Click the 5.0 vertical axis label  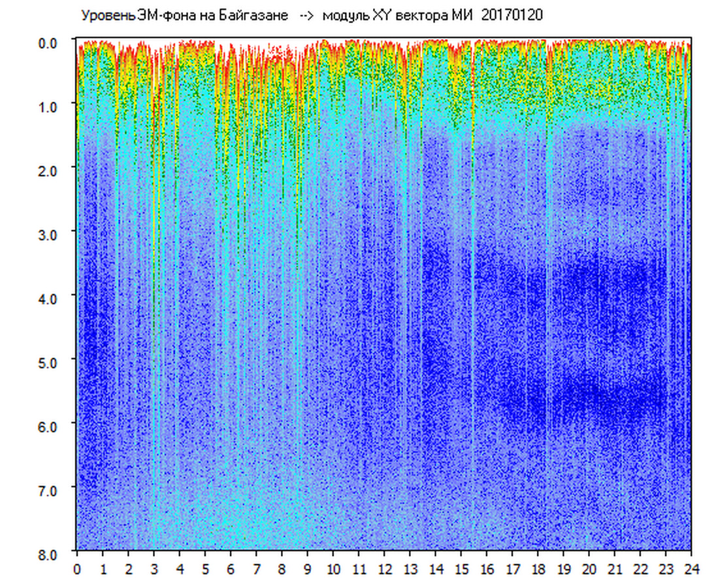50,361
